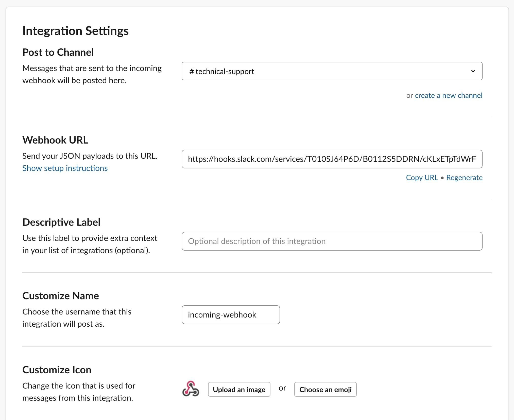Click the webhook integration icon preview

coord(191,389)
